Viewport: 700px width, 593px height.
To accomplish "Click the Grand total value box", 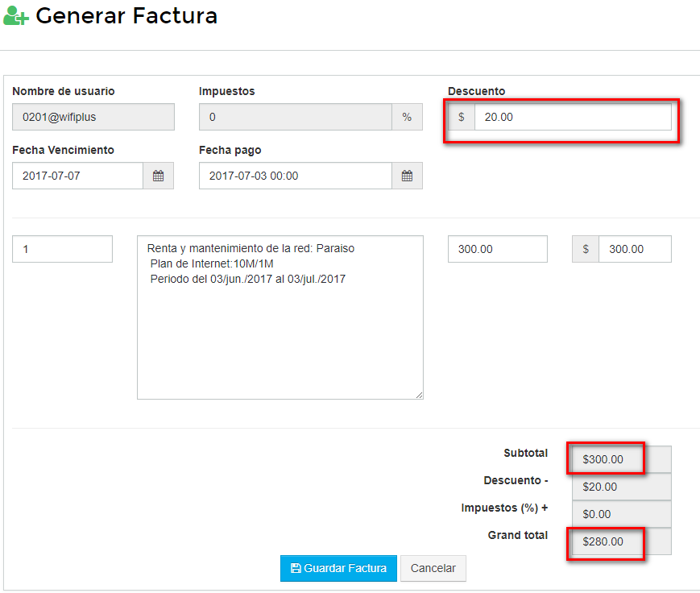I will point(620,542).
